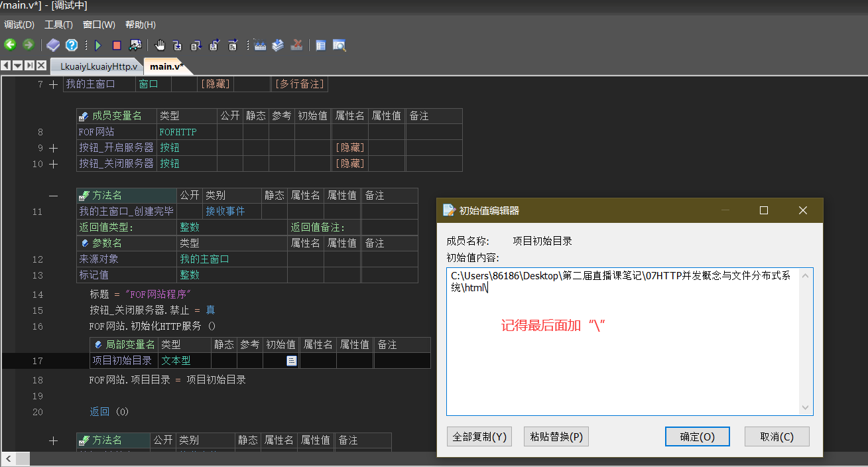Click the stacked layers toolbar icon
This screenshot has width=868, height=467.
tap(279, 45)
